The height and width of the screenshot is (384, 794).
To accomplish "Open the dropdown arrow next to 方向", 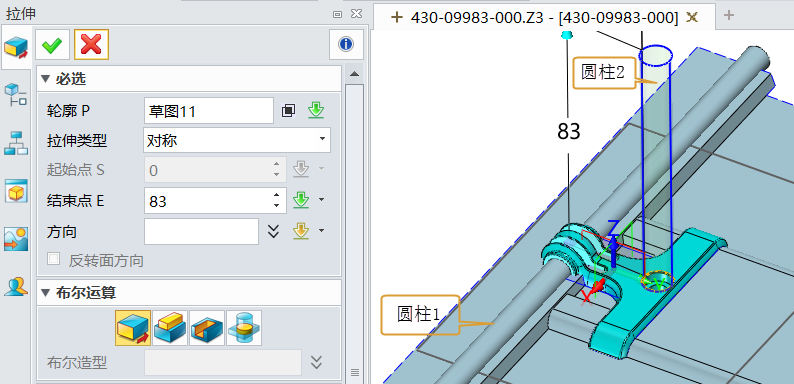I will 322,232.
